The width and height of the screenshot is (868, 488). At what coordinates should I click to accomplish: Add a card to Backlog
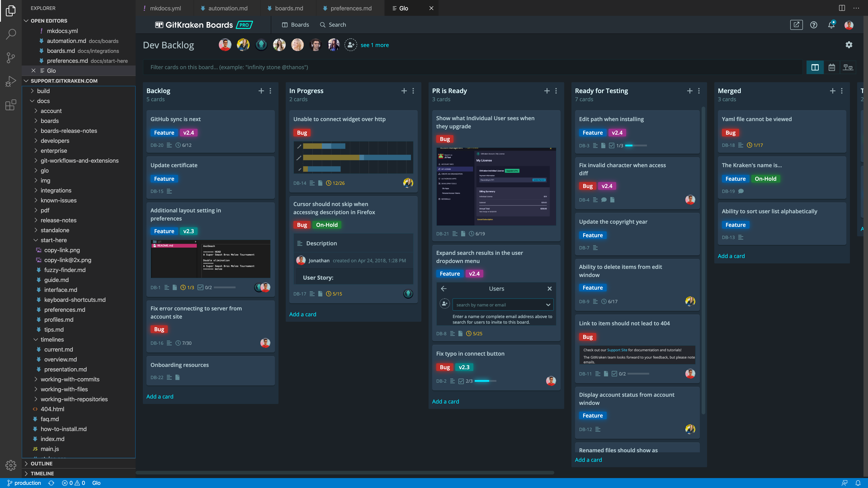[160, 397]
